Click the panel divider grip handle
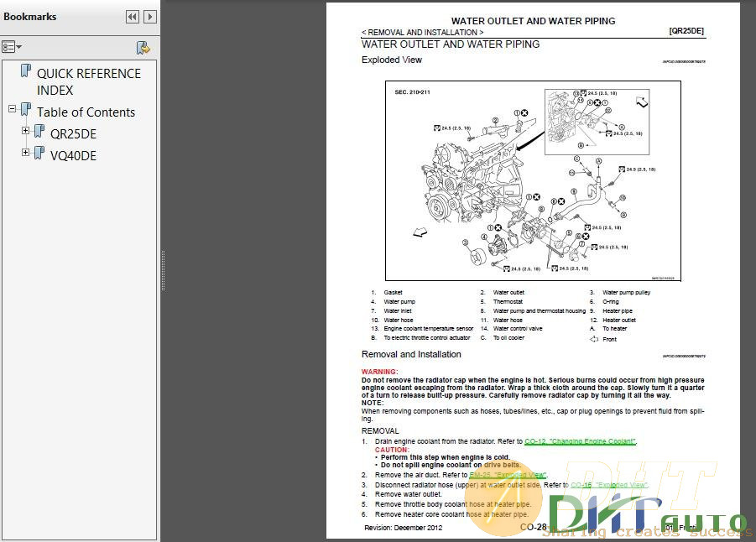The width and height of the screenshot is (756, 542). 163,271
